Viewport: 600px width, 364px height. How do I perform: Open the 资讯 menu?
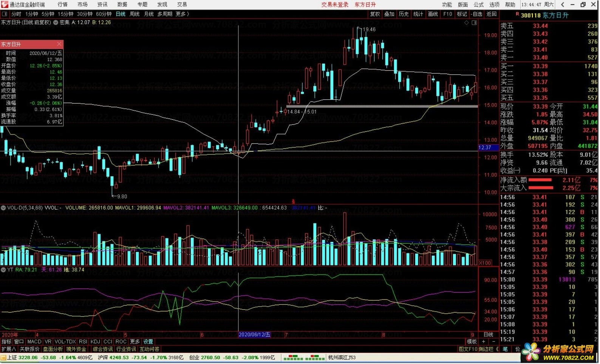[x=102, y=5]
